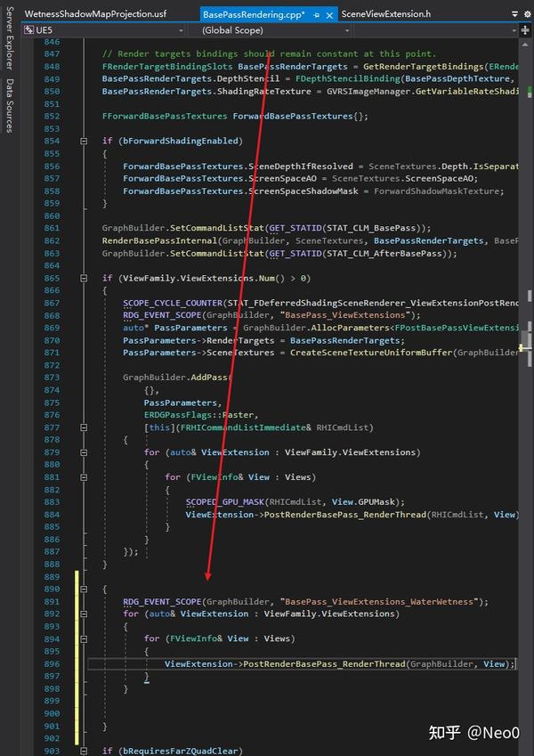Collapse the ViewFamily.ViewExtensions.Num() if block
Image resolution: width=534 pixels, height=756 pixels.
84,278
